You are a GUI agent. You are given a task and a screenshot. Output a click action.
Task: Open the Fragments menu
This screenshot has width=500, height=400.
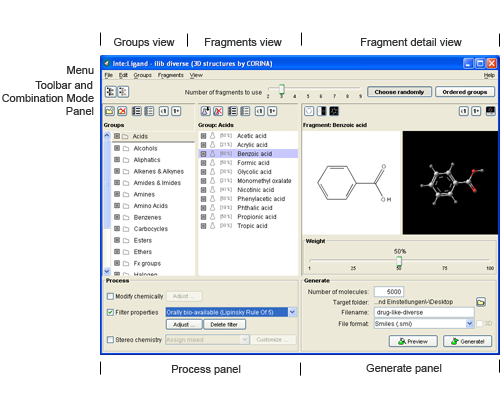click(171, 75)
